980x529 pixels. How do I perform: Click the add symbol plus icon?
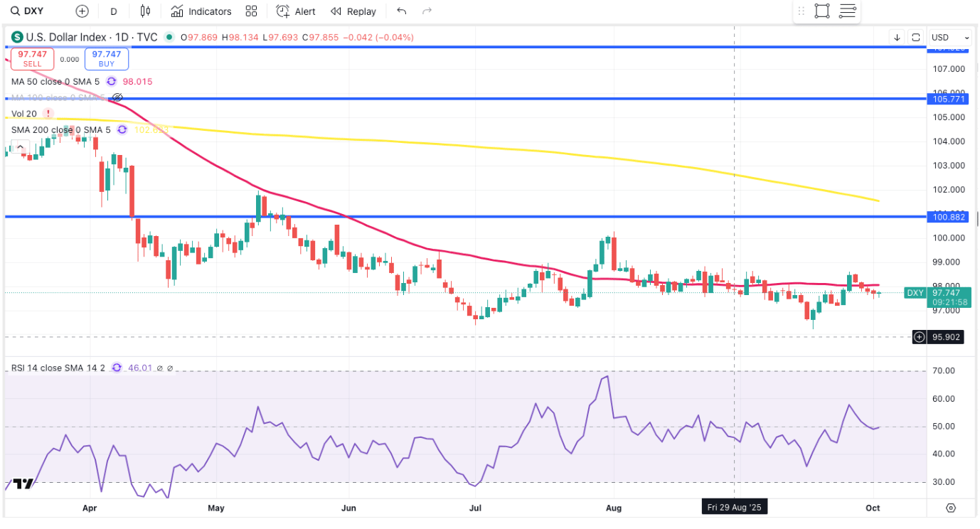click(82, 11)
